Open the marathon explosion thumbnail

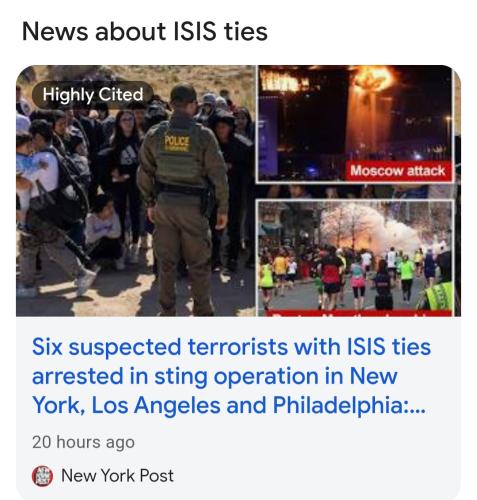coord(355,257)
